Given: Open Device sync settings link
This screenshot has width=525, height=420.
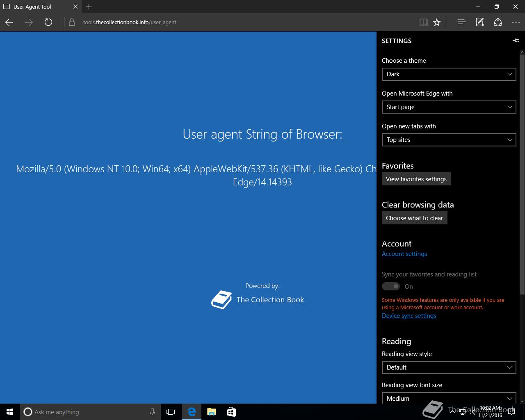Looking at the screenshot, I should tap(409, 316).
